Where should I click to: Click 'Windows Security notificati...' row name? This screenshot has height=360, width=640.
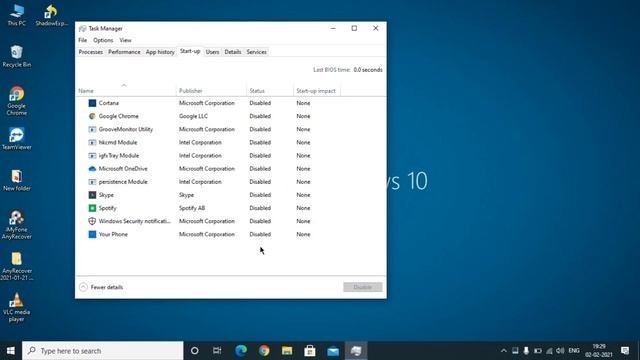[135, 221]
